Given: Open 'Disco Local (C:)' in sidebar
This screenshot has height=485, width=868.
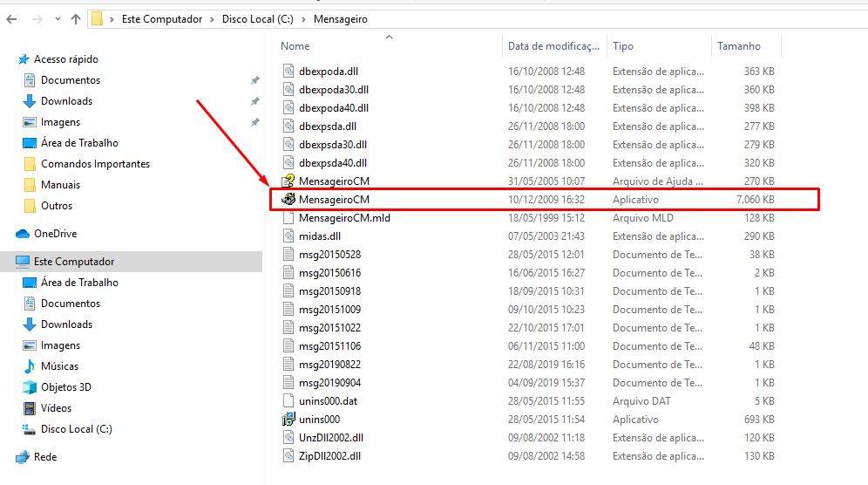Looking at the screenshot, I should [77, 429].
